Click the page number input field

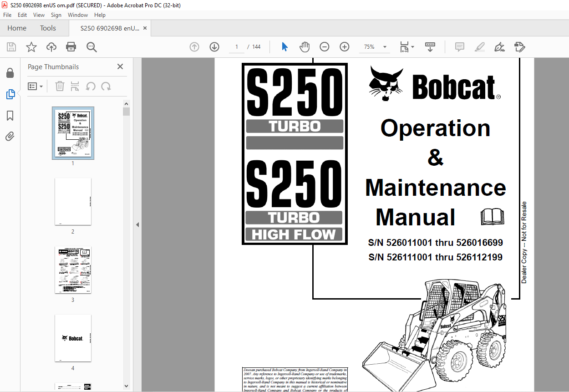click(x=237, y=47)
